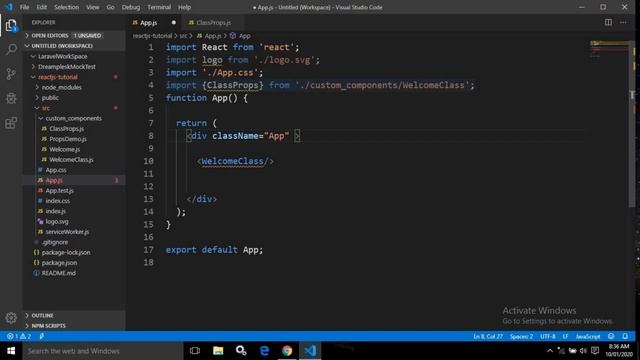The width and height of the screenshot is (640, 360).
Task: Click the App symbol in breadcrumb
Action: point(240,36)
